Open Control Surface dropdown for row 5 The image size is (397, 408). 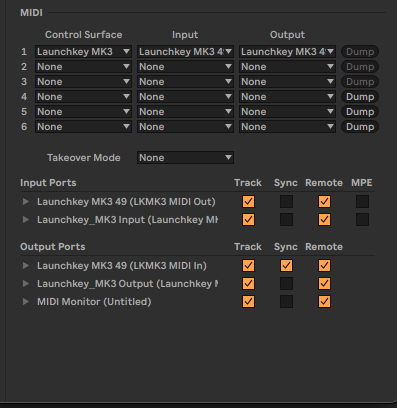click(83, 112)
